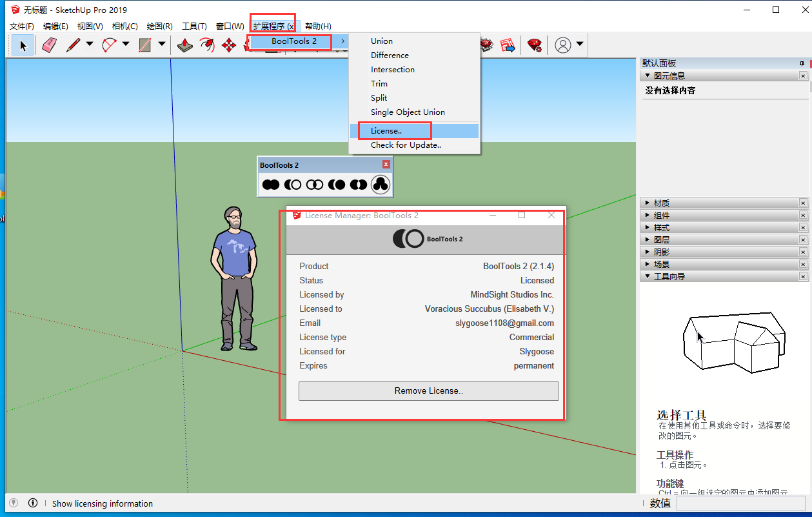This screenshot has height=517, width=812.
Task: Close the 材质 panel with its x button
Action: 803,203
